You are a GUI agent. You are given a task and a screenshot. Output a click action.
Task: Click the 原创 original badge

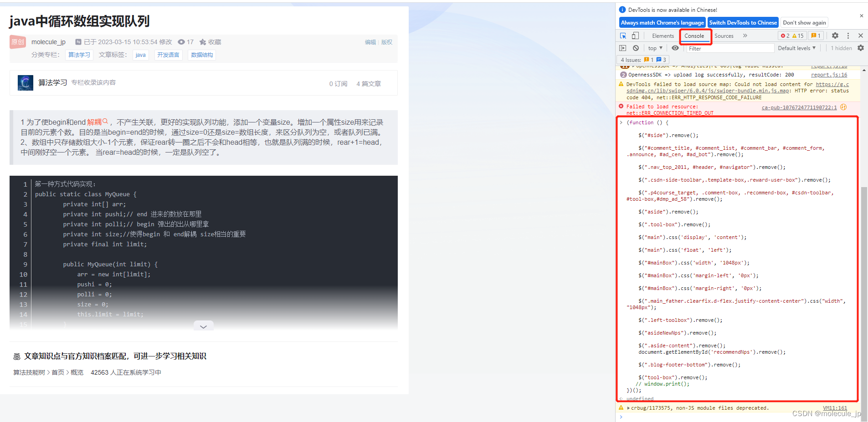click(x=18, y=42)
